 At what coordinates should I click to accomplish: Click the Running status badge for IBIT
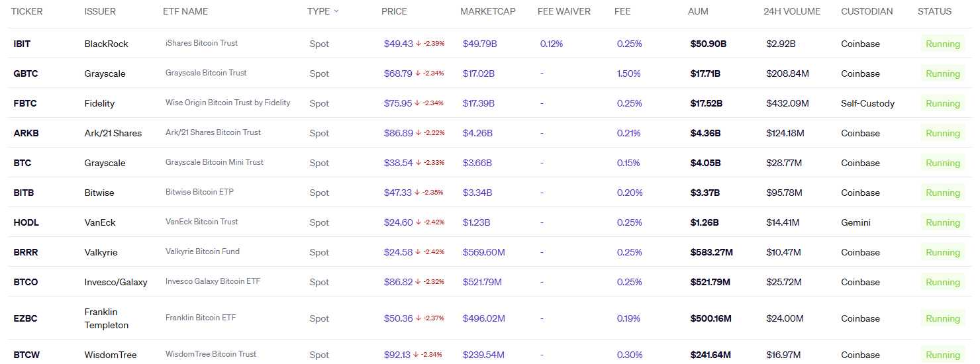pyautogui.click(x=942, y=44)
